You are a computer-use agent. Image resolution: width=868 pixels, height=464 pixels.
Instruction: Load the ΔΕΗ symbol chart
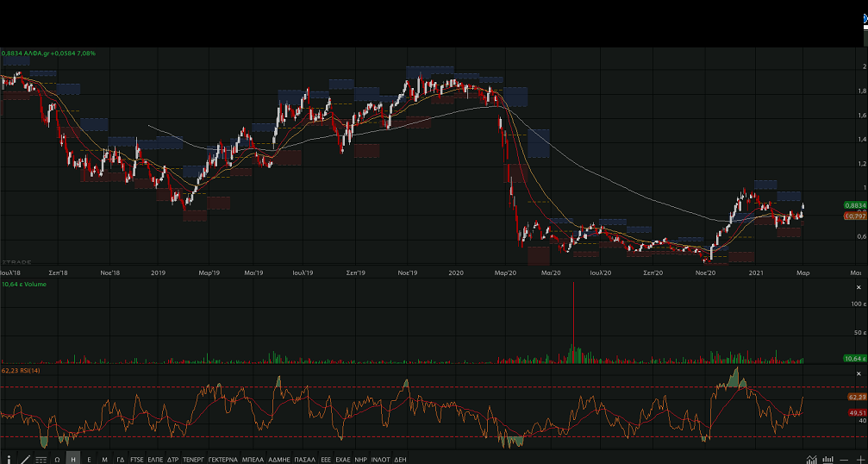point(400,458)
